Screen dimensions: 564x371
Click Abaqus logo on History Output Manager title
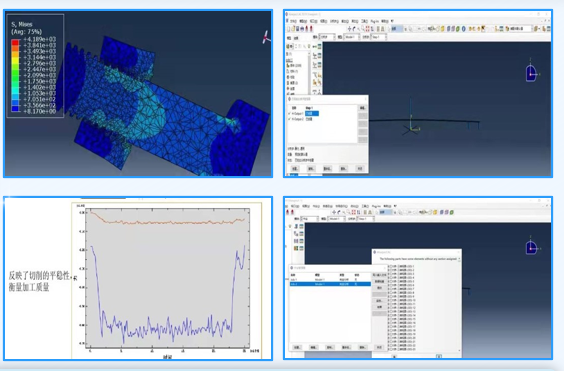point(290,99)
